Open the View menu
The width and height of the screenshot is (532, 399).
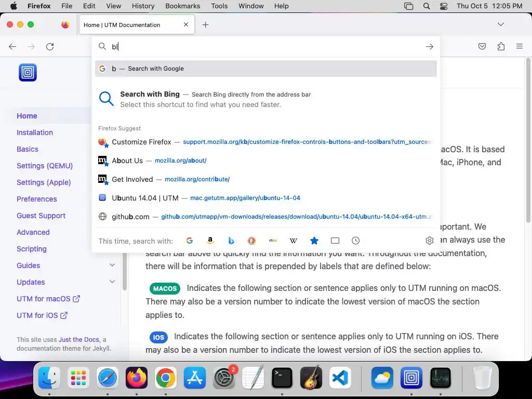pyautogui.click(x=113, y=6)
